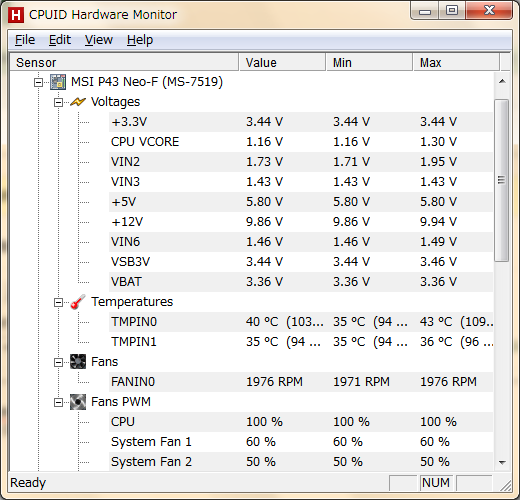Open the File menu
This screenshot has height=500, width=520.
point(25,40)
